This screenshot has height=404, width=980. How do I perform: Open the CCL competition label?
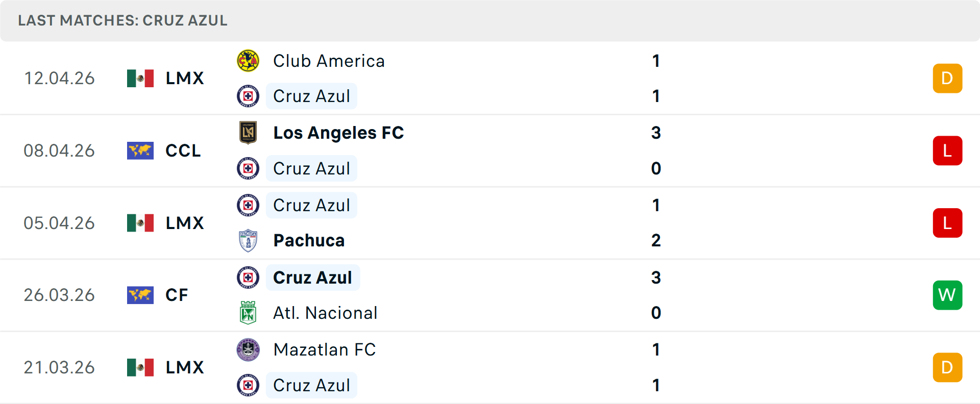(x=183, y=150)
